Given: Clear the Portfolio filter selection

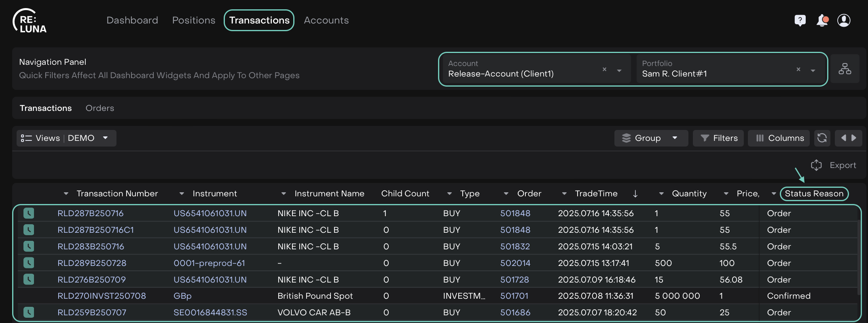Looking at the screenshot, I should pyautogui.click(x=798, y=69).
